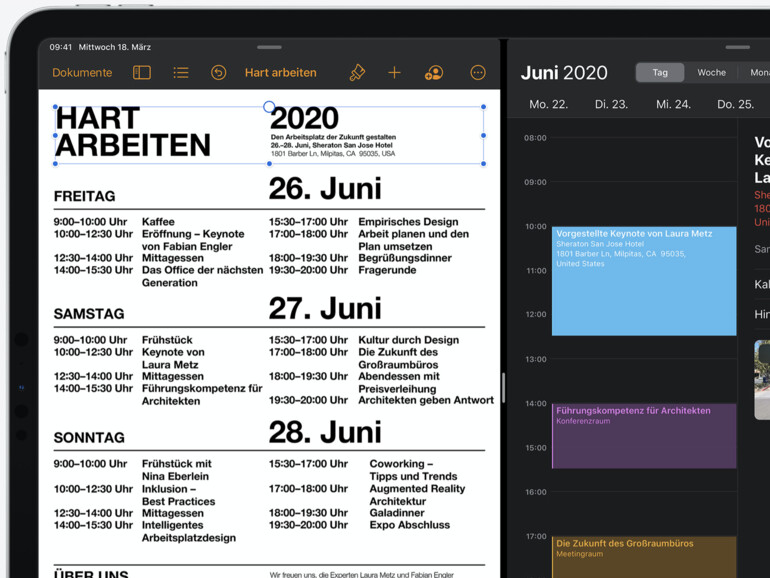The image size is (770, 578).
Task: Tap the 08:00 time label in calendar
Action: coord(535,138)
